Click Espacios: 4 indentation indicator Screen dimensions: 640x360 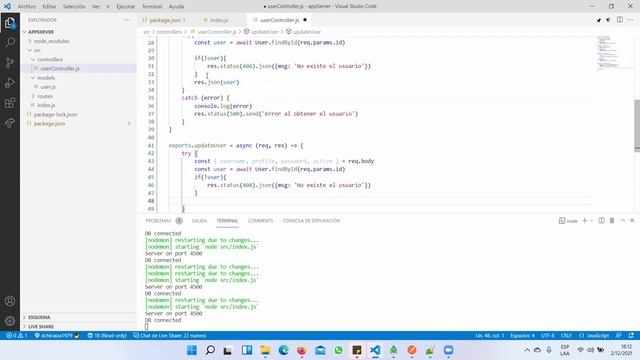[522, 336]
